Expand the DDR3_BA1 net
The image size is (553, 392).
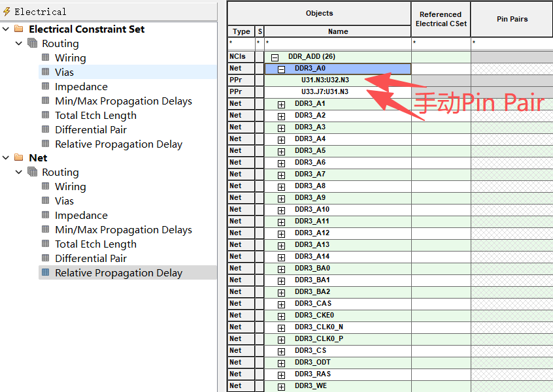(281, 281)
